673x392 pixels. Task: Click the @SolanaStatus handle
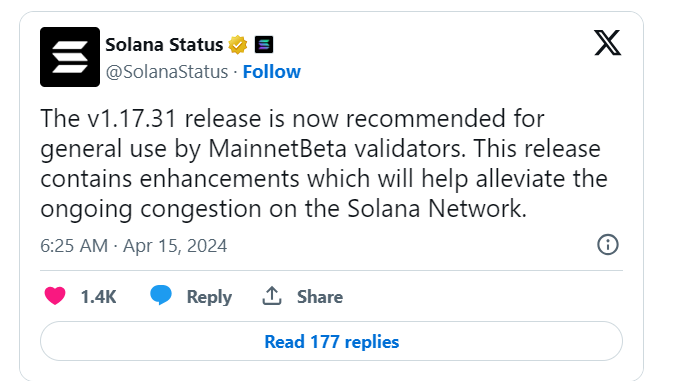(167, 72)
